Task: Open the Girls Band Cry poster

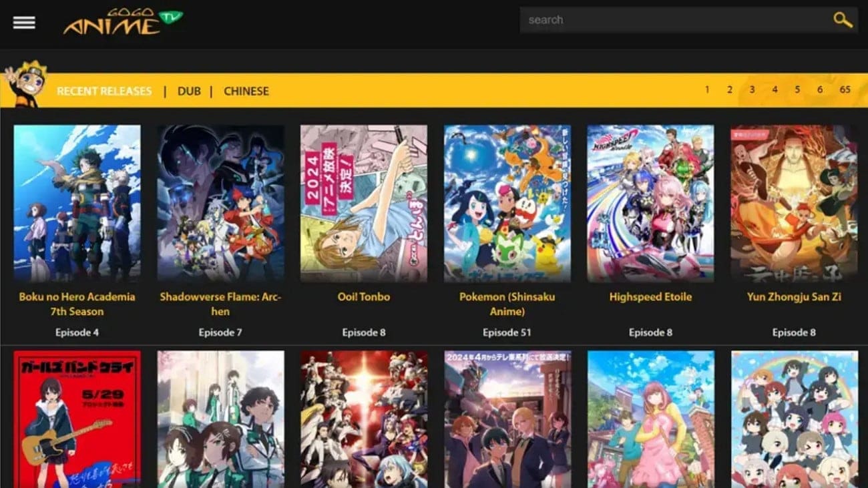Action: tap(77, 417)
